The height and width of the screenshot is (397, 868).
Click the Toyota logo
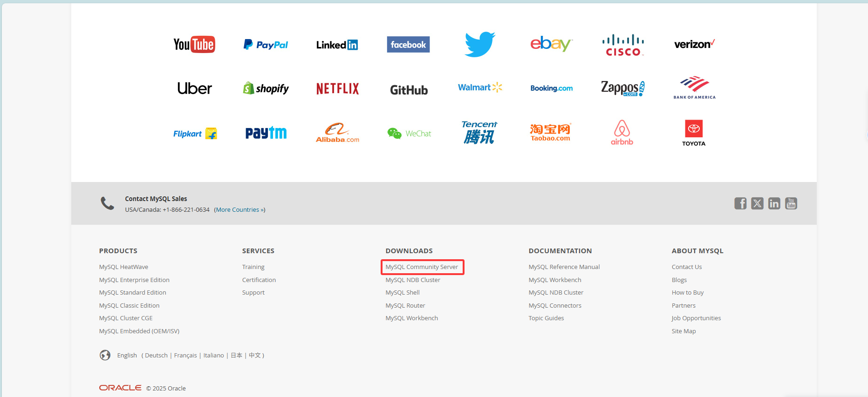(x=694, y=133)
